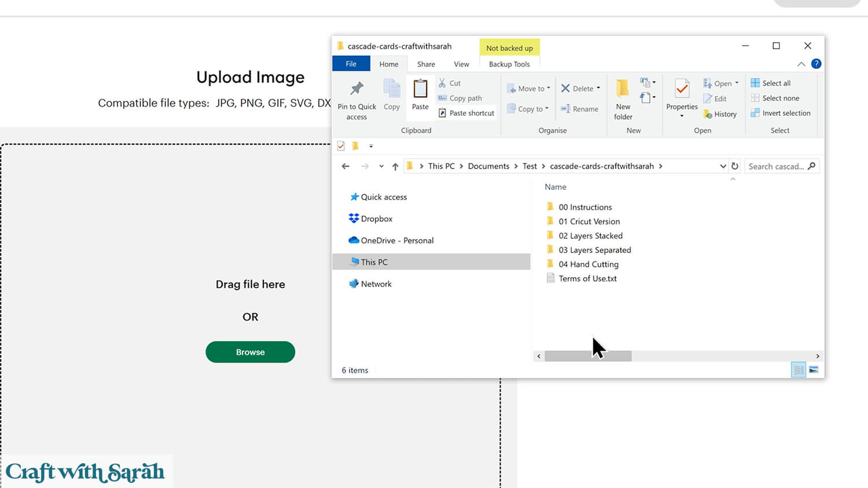Collapse the ribbon with the chevron
This screenshot has width=868, height=488.
pos(801,64)
